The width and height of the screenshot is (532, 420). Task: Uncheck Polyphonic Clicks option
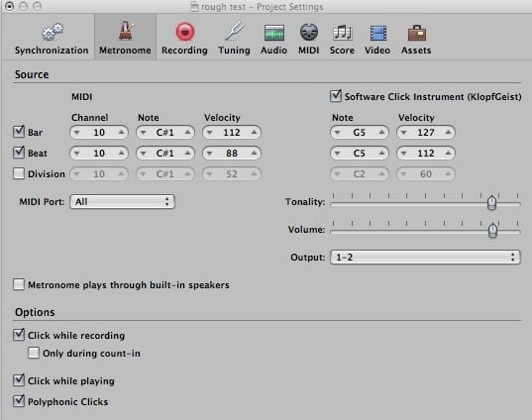click(19, 401)
